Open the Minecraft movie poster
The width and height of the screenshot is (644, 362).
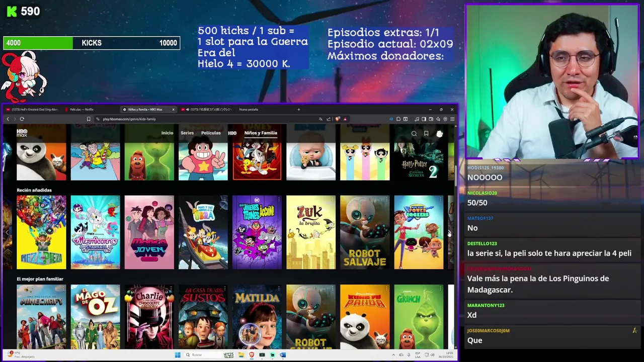click(41, 317)
